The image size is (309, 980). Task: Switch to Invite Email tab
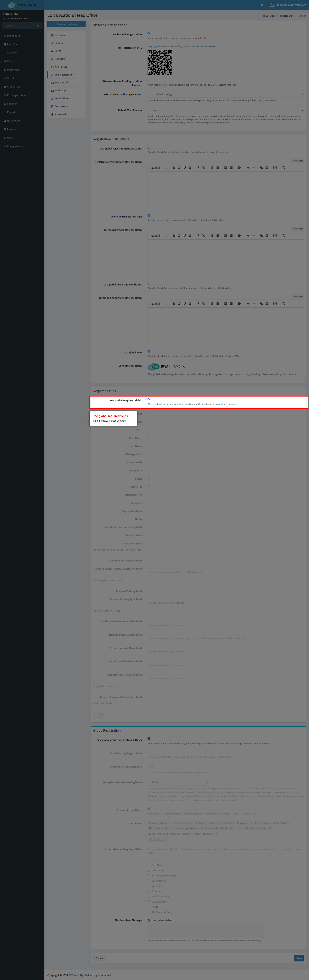coord(66,82)
